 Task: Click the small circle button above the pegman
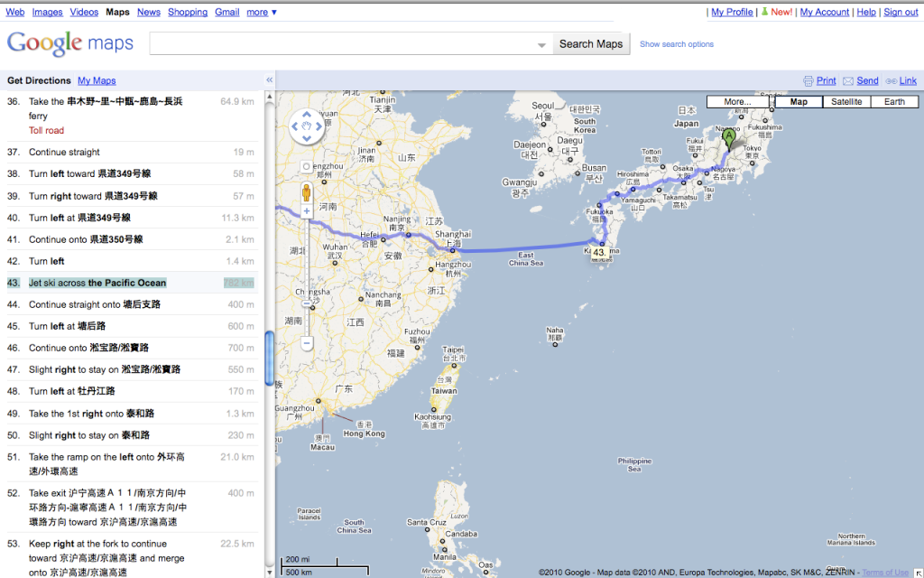307,167
